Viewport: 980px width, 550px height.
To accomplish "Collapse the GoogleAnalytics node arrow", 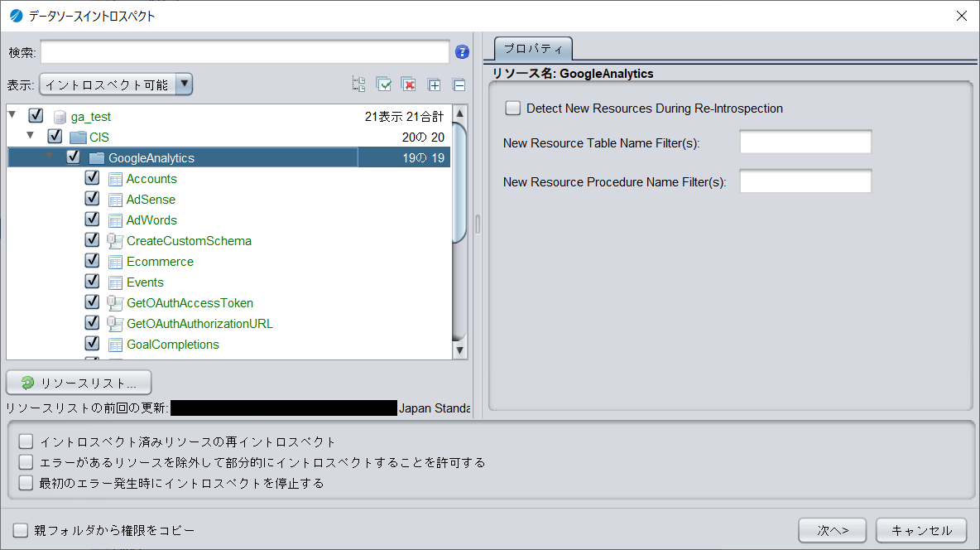I will [x=49, y=157].
